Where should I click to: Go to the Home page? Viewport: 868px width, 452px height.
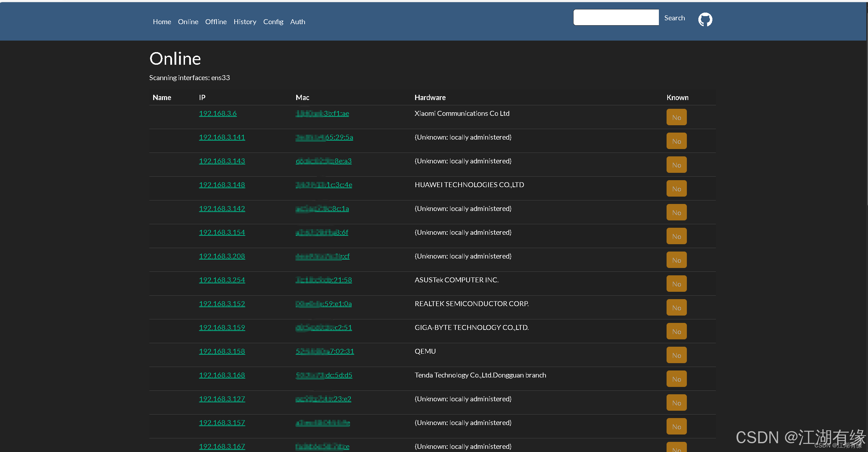pyautogui.click(x=162, y=22)
